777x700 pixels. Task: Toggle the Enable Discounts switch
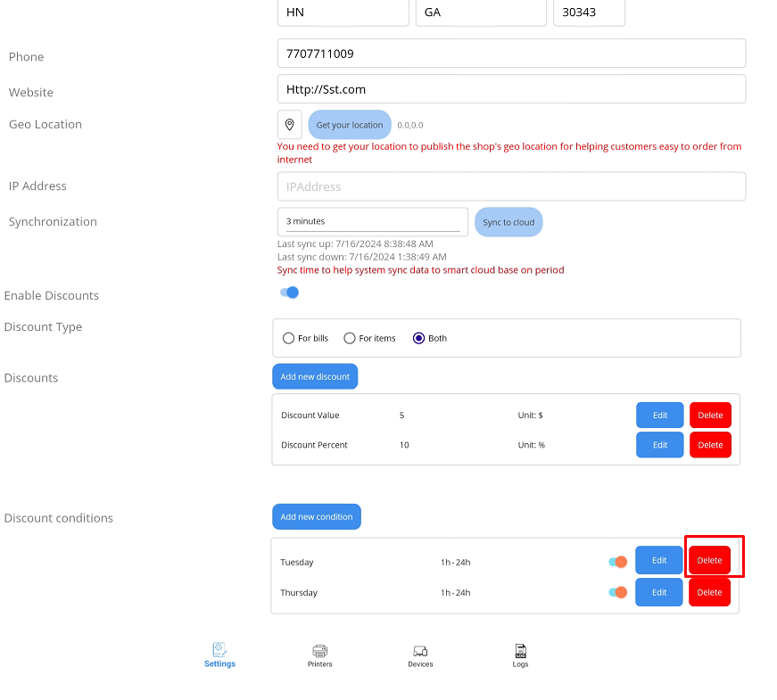coord(289,292)
